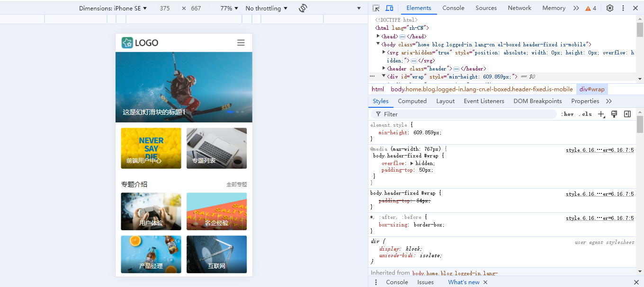Open the Event Listeners tab

(x=484, y=101)
